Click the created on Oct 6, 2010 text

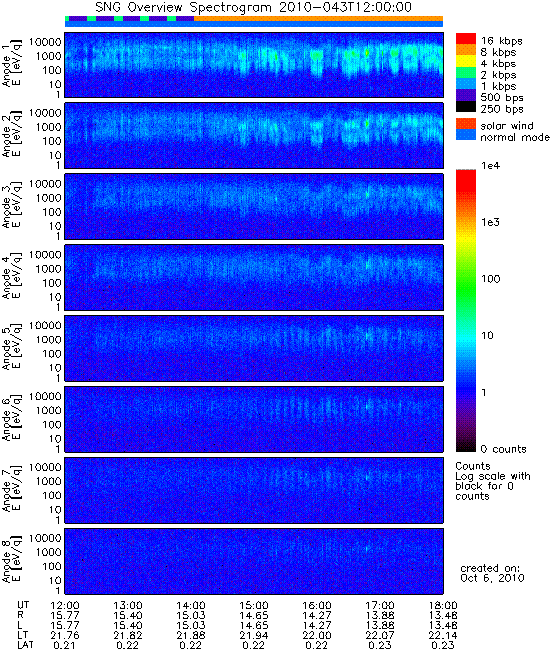click(492, 573)
